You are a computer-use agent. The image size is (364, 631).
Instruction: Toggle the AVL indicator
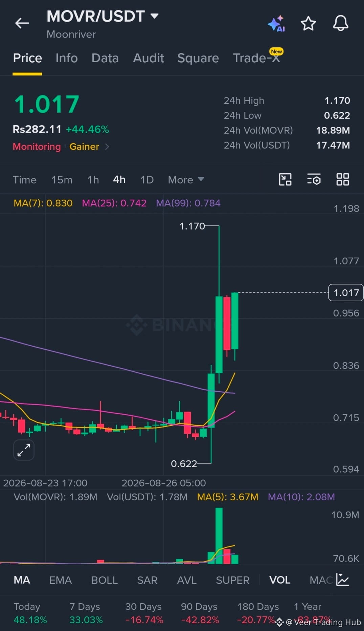pyautogui.click(x=187, y=580)
